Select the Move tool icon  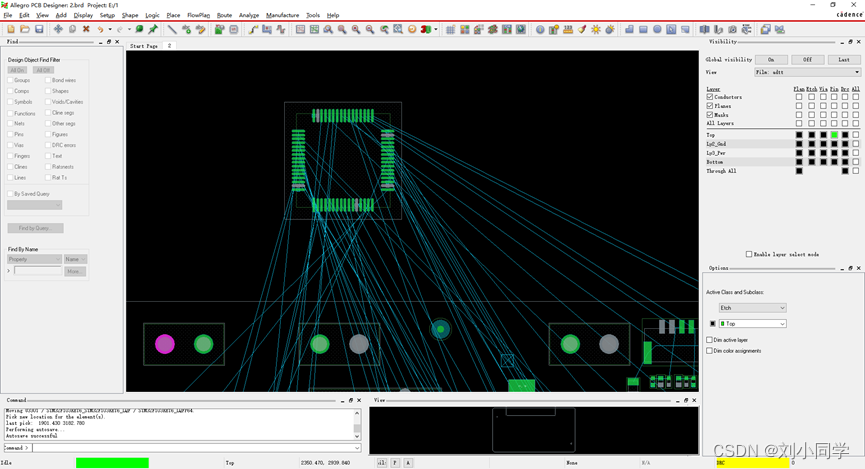(58, 29)
